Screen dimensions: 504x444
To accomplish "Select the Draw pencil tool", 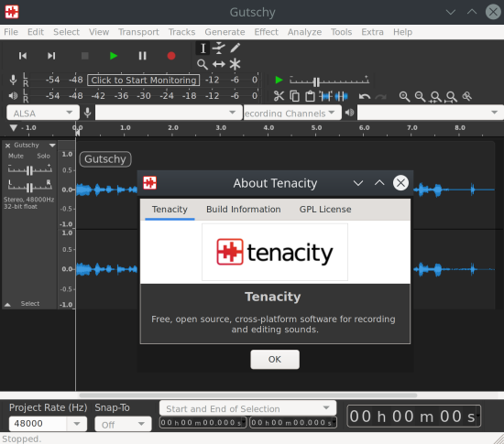I will (236, 49).
